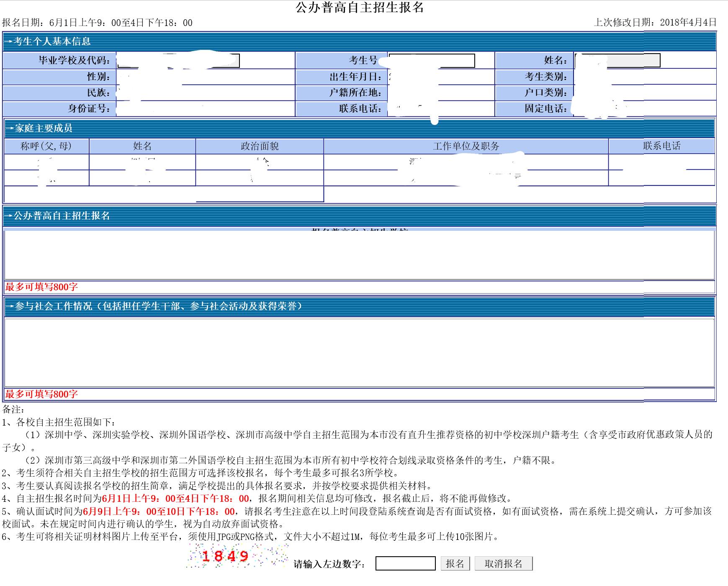Click the first red 最多可填写800字 note

(x=41, y=287)
